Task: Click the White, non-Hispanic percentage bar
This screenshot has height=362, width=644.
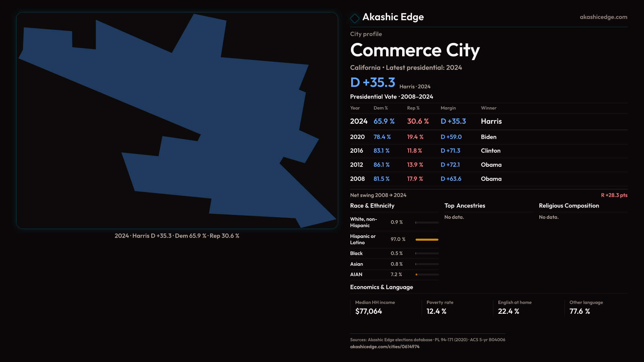Action: pos(427,223)
